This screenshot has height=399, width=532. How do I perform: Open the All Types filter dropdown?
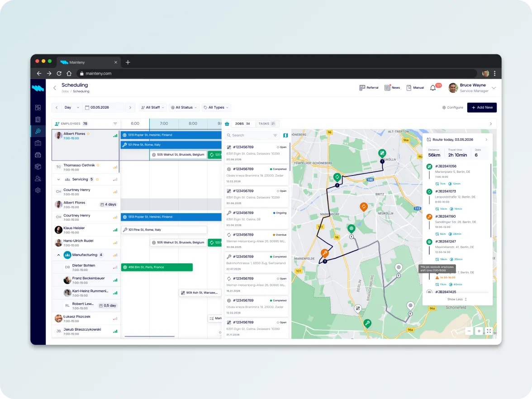tap(216, 108)
